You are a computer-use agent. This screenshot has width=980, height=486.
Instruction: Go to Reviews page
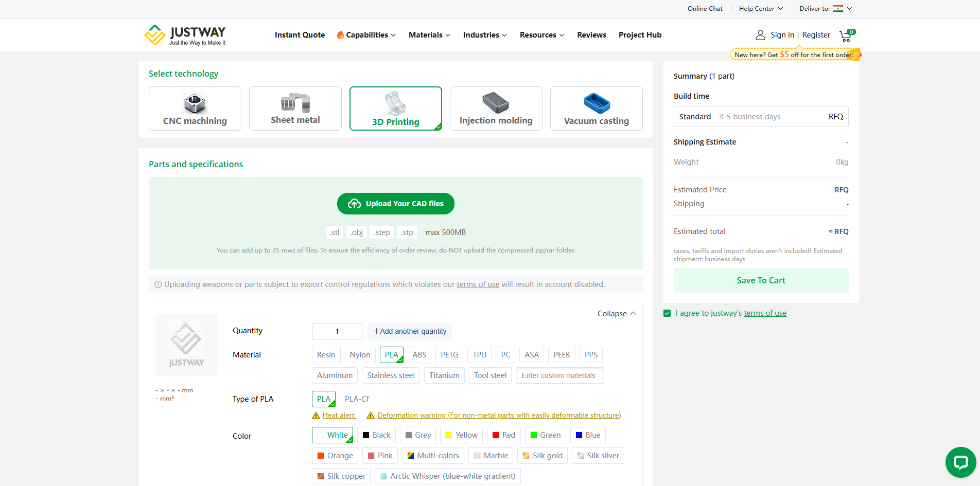[591, 35]
